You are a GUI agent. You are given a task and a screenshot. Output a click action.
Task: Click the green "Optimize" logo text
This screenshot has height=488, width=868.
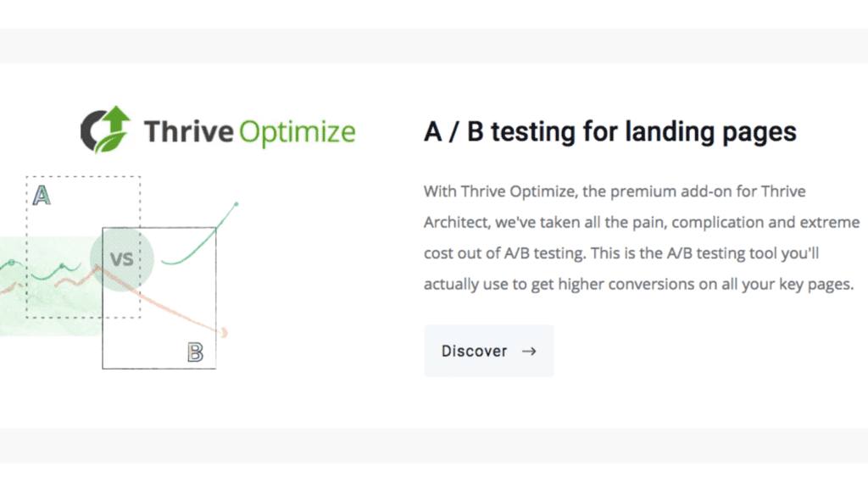pyautogui.click(x=298, y=132)
